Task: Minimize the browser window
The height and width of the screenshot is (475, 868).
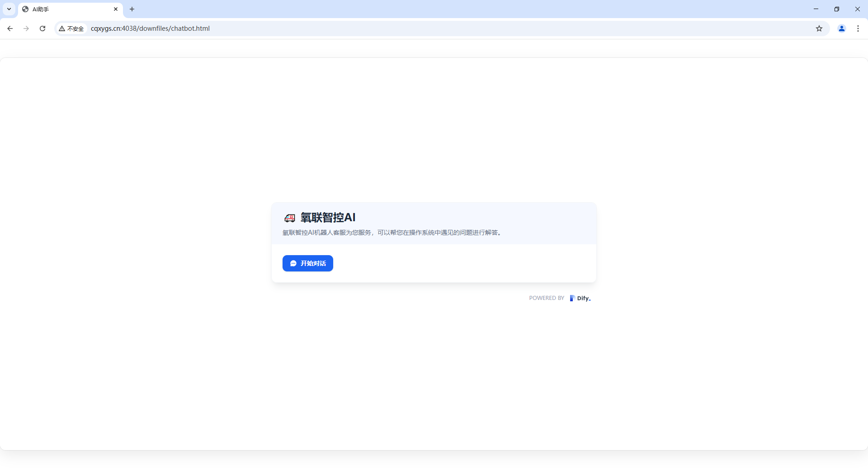Action: click(816, 9)
